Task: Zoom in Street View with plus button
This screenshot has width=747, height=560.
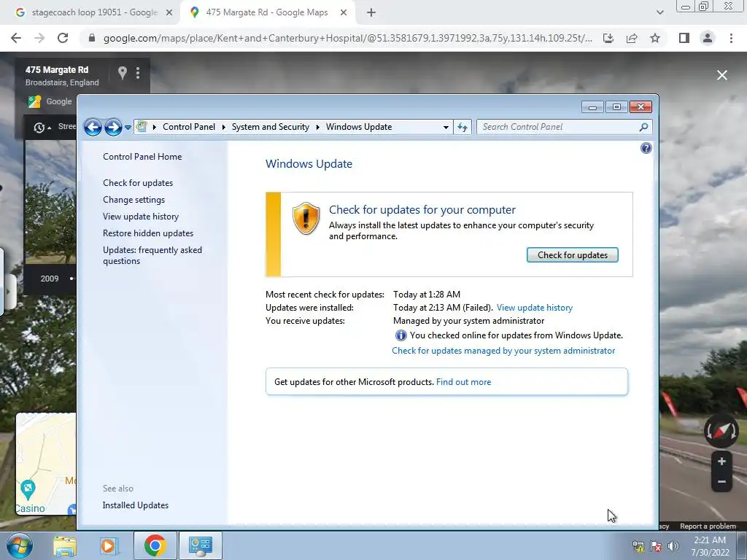Action: coord(721,462)
